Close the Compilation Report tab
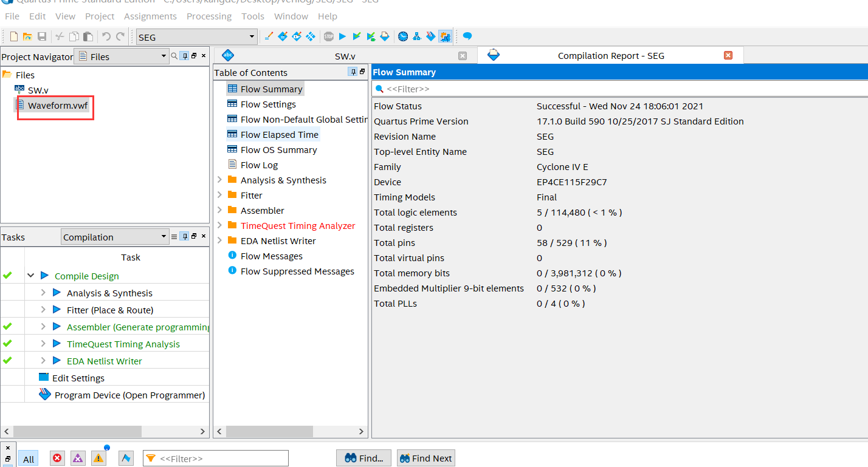The image size is (868, 467). pos(728,55)
